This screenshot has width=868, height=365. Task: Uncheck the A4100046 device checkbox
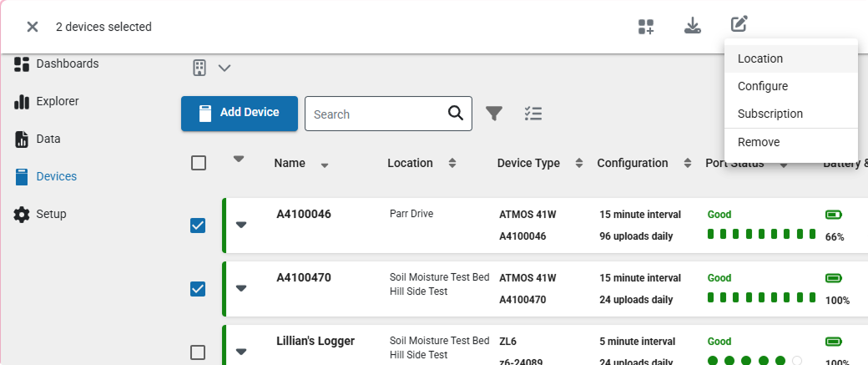(198, 226)
